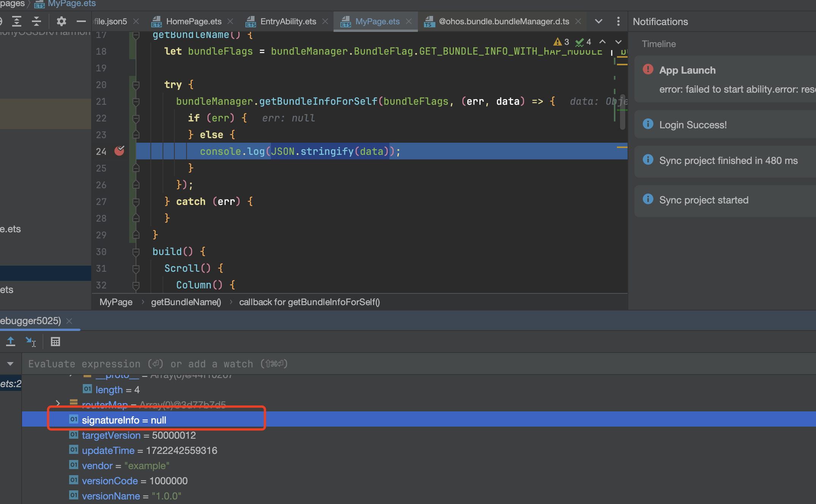
Task: Select versionCode = 1000000 variable row
Action: (x=419, y=480)
